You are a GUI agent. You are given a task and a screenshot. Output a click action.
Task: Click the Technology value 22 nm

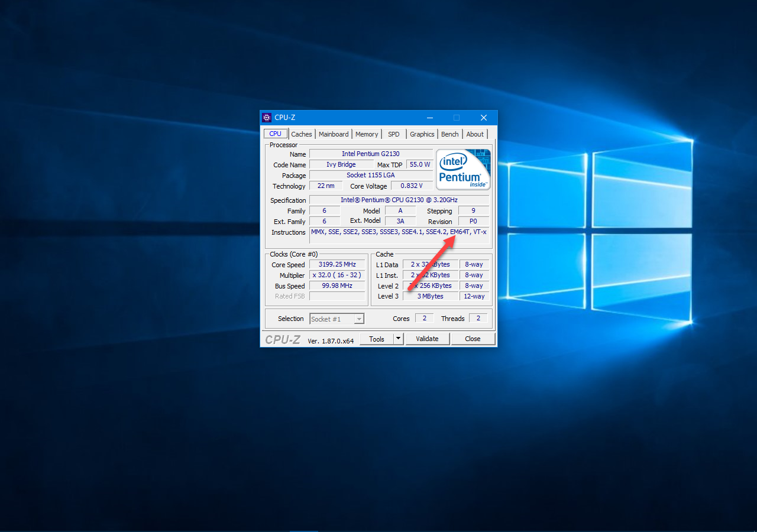(326, 186)
